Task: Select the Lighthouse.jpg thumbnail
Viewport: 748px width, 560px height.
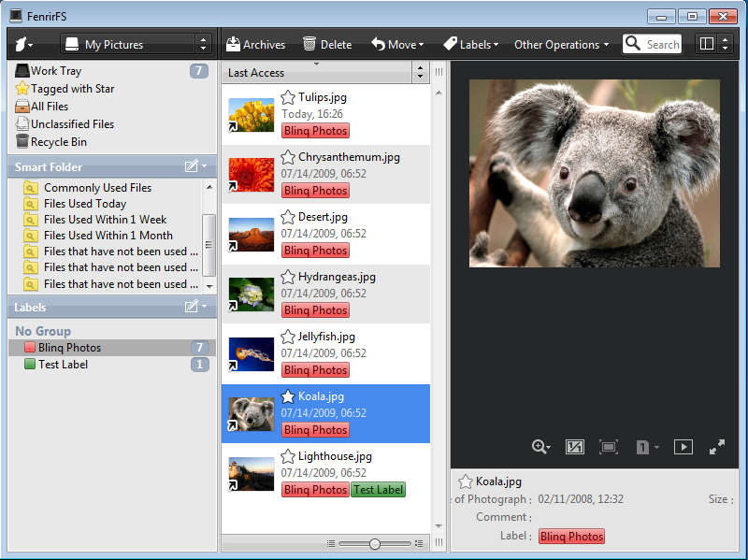Action: [252, 474]
